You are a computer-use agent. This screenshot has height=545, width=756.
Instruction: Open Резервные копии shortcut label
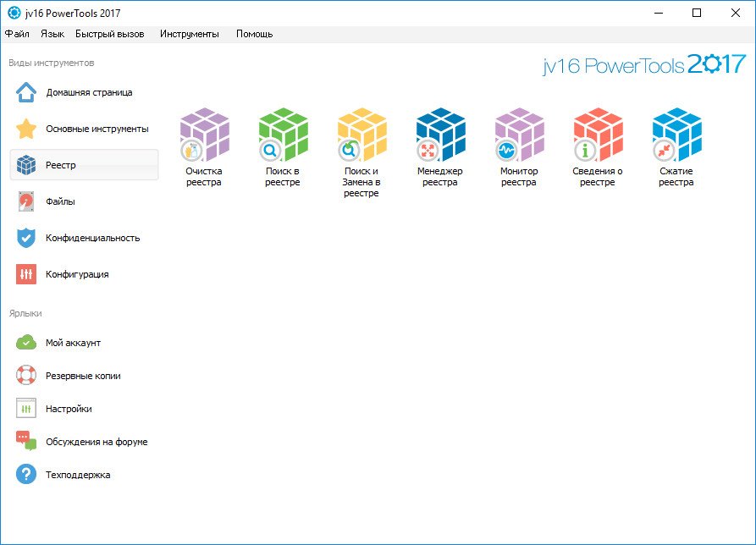click(84, 376)
